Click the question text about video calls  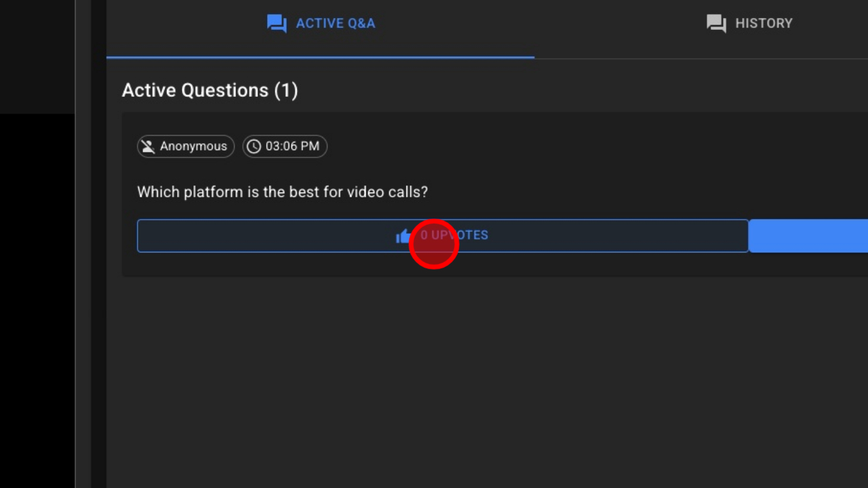283,192
